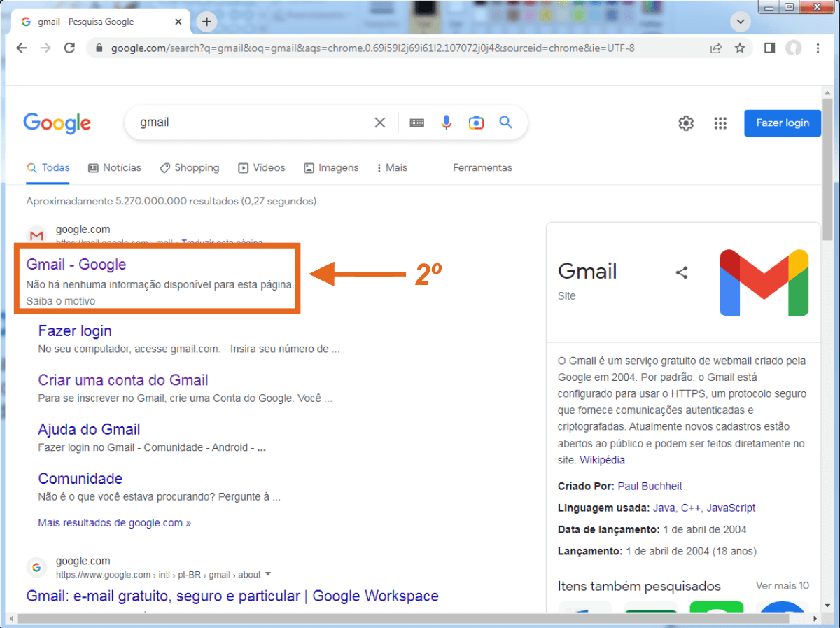Screen dimensions: 840x628
Task: Switch to the Notícias tab
Action: click(x=115, y=168)
